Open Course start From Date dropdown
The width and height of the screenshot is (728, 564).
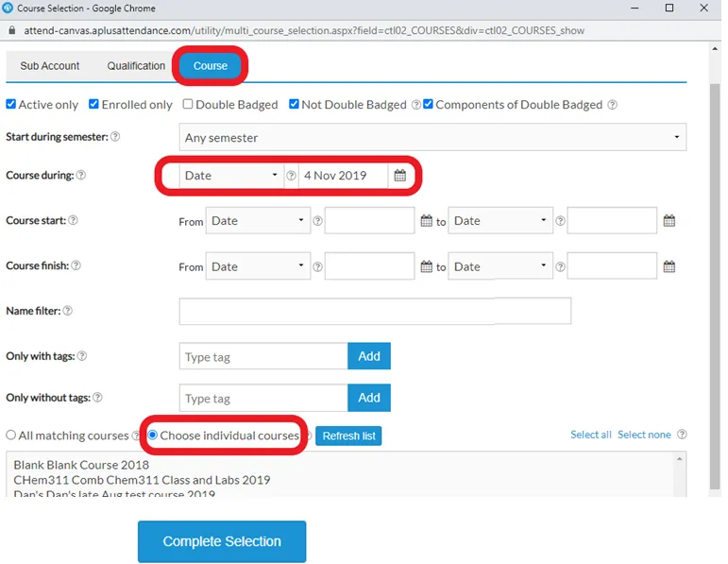pos(258,220)
